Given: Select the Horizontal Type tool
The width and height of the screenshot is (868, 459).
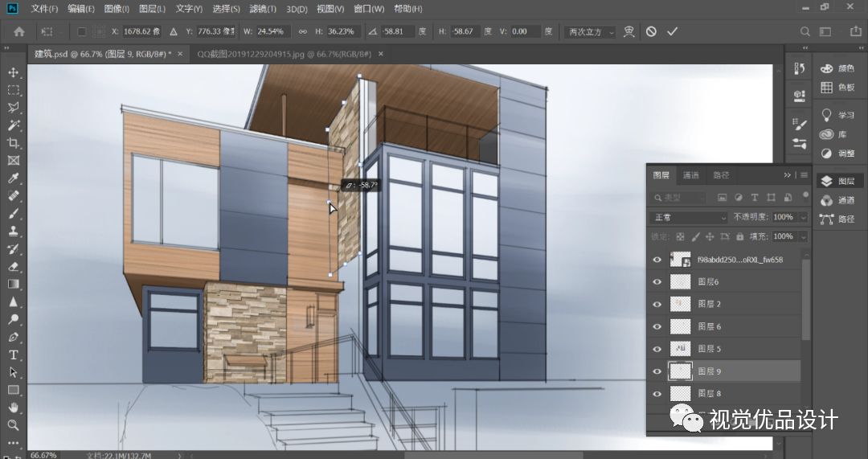Looking at the screenshot, I should (x=14, y=355).
